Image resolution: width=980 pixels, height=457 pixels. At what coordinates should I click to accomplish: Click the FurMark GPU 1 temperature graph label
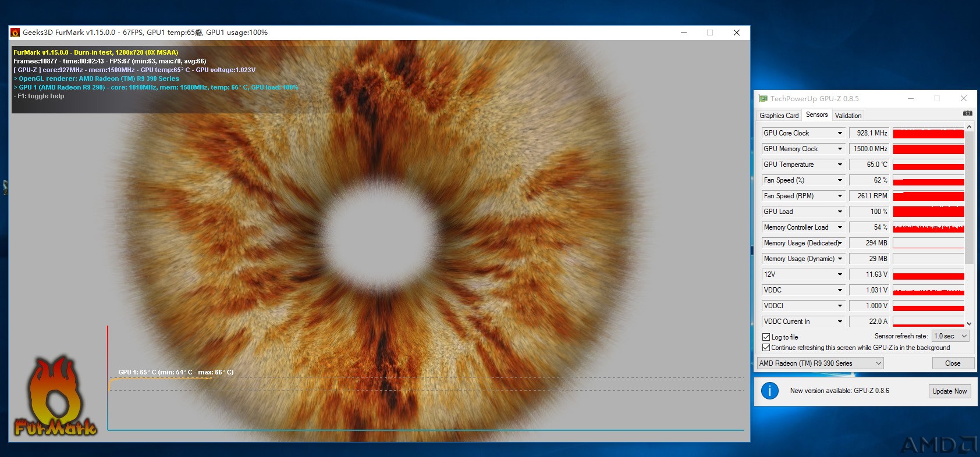176,372
